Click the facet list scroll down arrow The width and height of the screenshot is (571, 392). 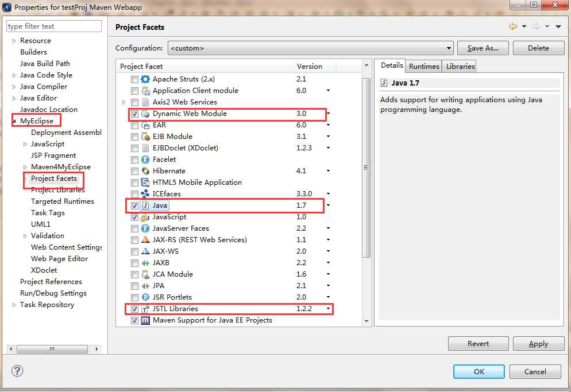[x=366, y=321]
